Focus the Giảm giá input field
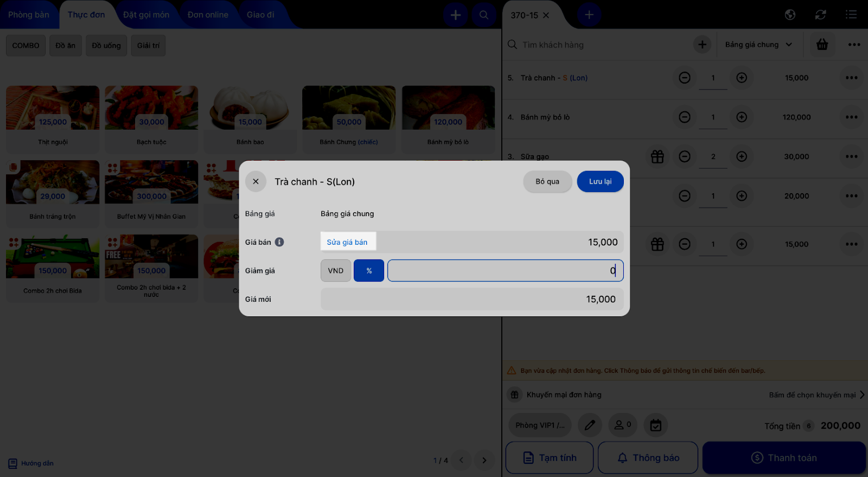Screen dimensions: 868x477 (506, 271)
